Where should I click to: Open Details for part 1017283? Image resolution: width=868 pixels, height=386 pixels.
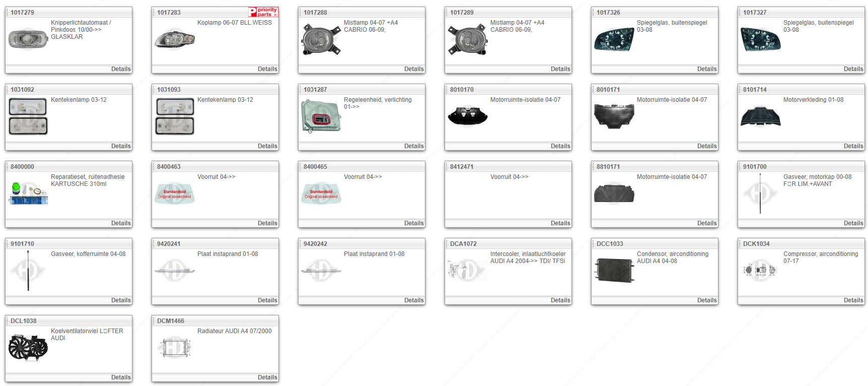click(267, 69)
